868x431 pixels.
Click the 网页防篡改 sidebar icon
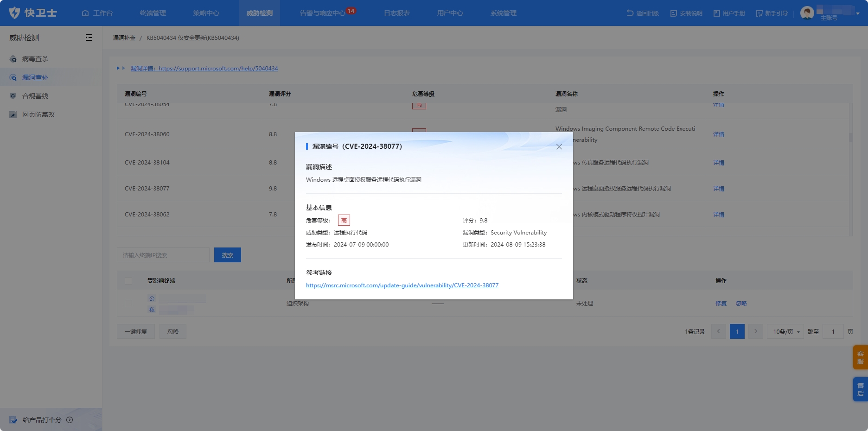(13, 114)
